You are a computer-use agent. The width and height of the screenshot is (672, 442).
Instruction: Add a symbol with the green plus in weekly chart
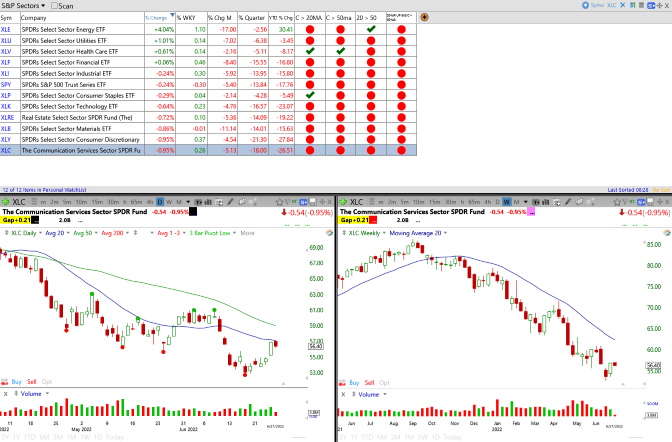click(x=343, y=202)
